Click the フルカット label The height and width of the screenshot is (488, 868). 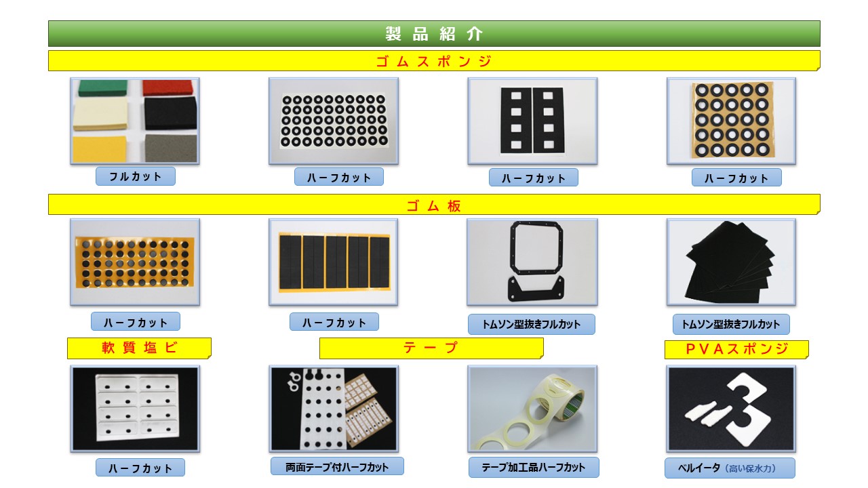pos(136,176)
